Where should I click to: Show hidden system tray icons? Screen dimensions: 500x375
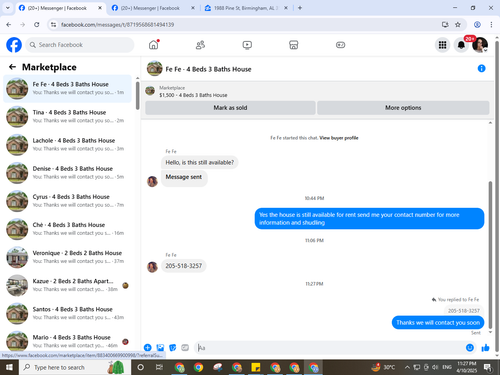click(407, 367)
